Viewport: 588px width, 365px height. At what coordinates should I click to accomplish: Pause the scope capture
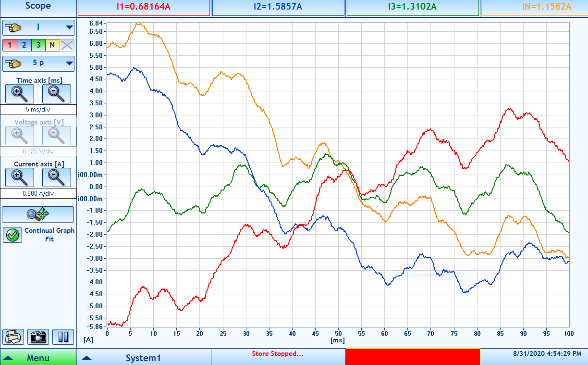[63, 337]
